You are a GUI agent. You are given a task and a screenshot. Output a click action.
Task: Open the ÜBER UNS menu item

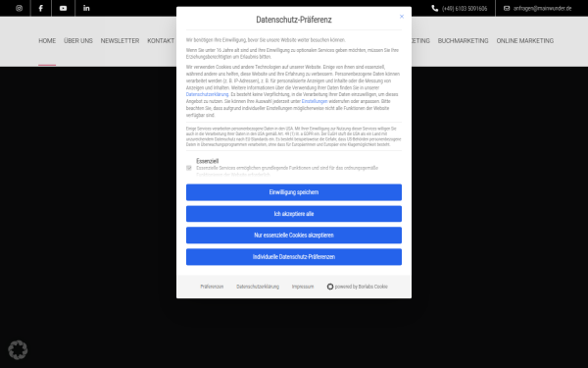[x=78, y=40]
